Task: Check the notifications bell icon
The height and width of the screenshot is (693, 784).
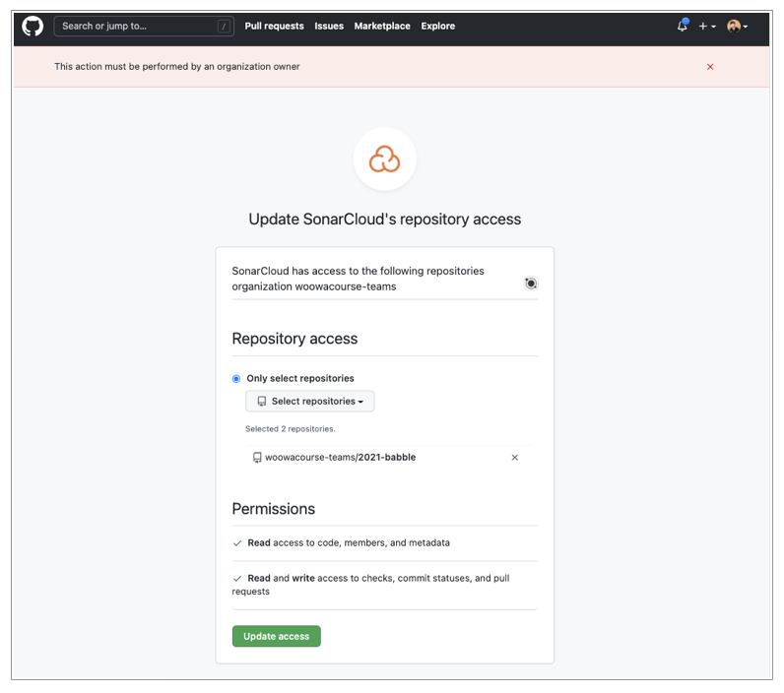Action: 683,26
